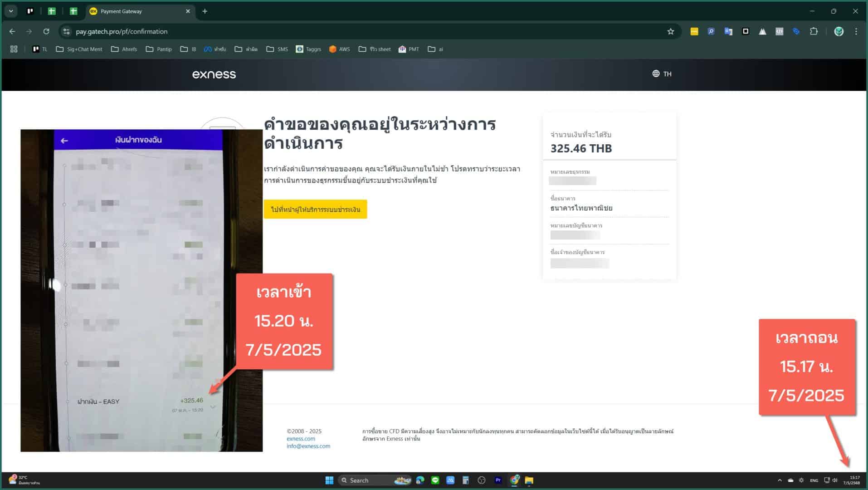868x490 pixels.
Task: Switch to the Trello pinned tab
Action: (30, 11)
